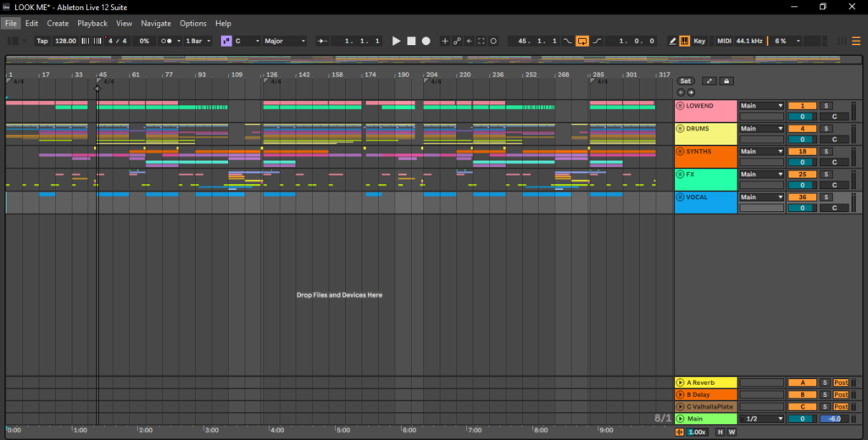Toggle the arrangement Loop switch
Screen dimensions: 868x440
582,41
